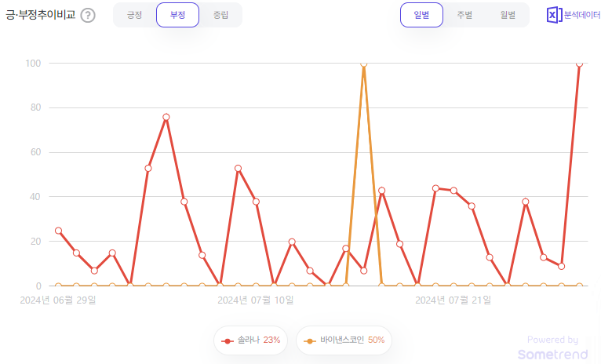Download the Excel 분석데이터 file icon
Image resolution: width=601 pixels, height=364 pixels.
point(554,16)
